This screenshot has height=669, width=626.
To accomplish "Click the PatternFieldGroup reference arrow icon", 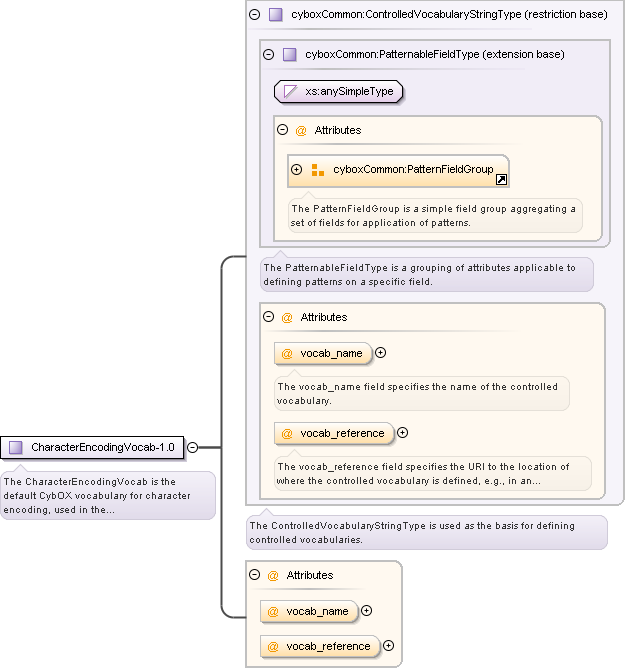I will pos(501,179).
